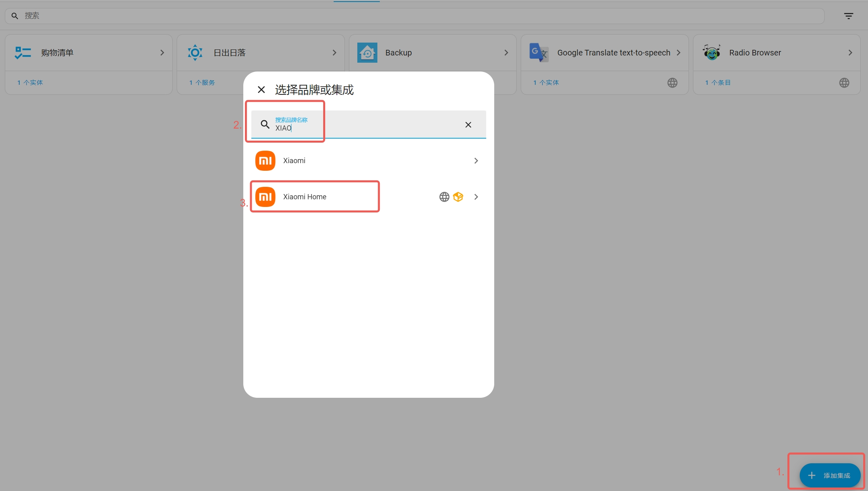Expand the Xiaomi brand chevron
This screenshot has width=868, height=491.
click(476, 161)
